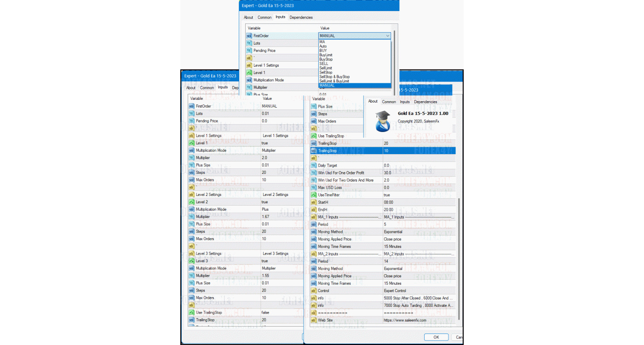Click the Level 2 boolean icon

[x=191, y=202]
